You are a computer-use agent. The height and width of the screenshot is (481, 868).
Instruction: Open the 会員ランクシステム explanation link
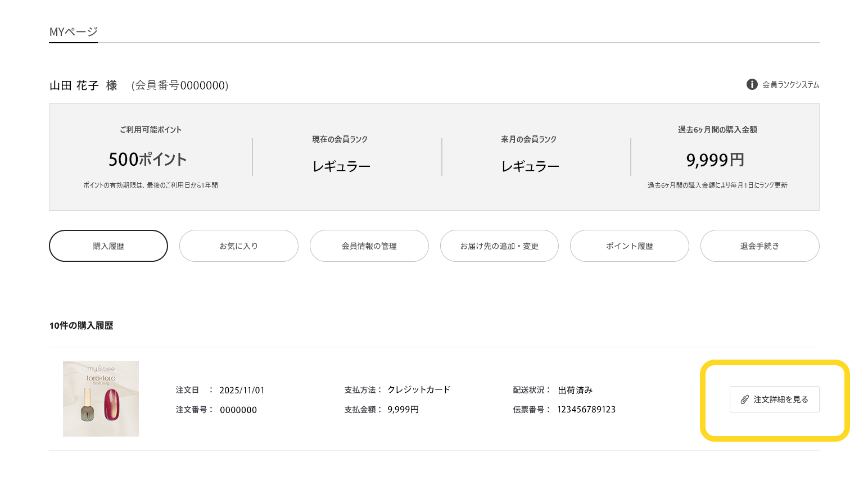coord(790,85)
